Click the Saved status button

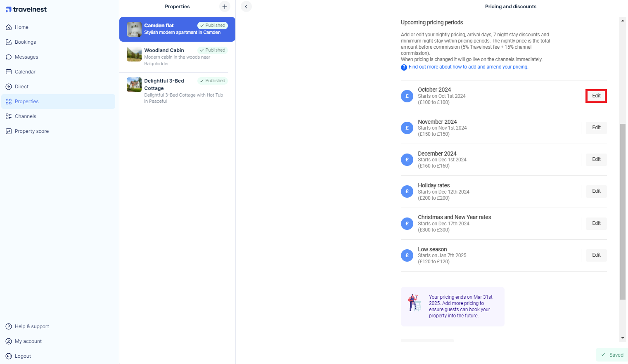[612, 355]
